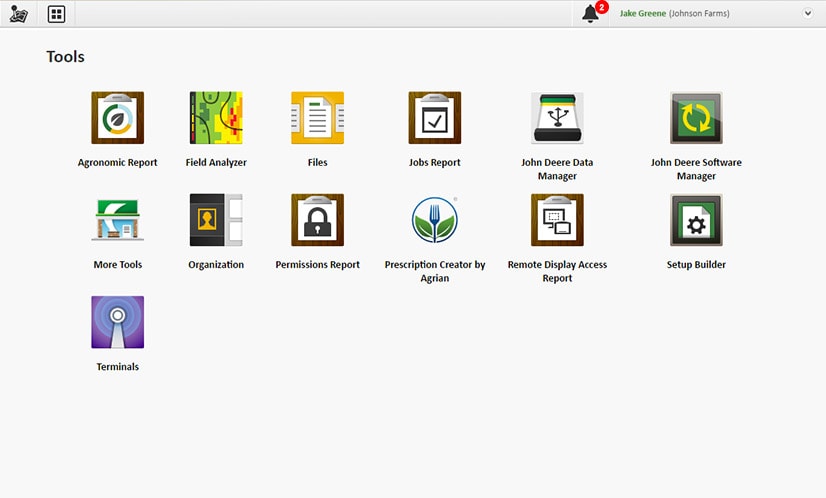Open the Permissions Report padlock icon

point(317,220)
